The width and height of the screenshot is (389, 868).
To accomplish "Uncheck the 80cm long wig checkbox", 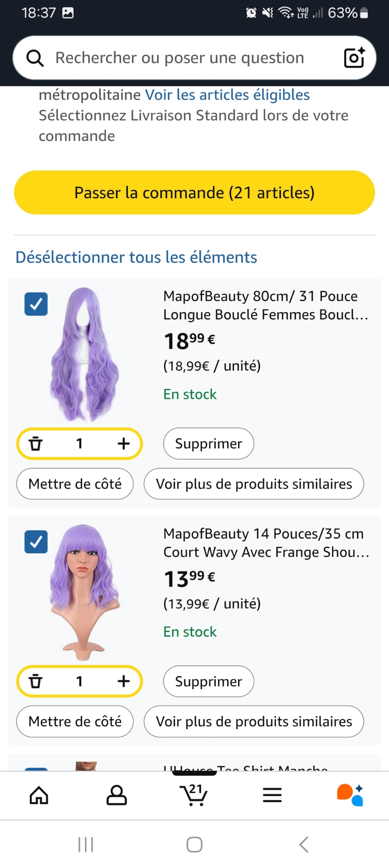I will 36,304.
